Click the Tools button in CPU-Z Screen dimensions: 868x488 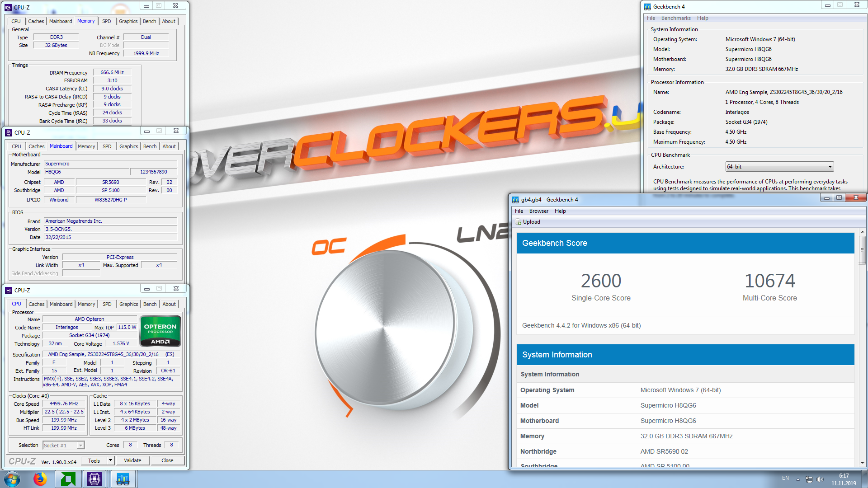[94, 460]
